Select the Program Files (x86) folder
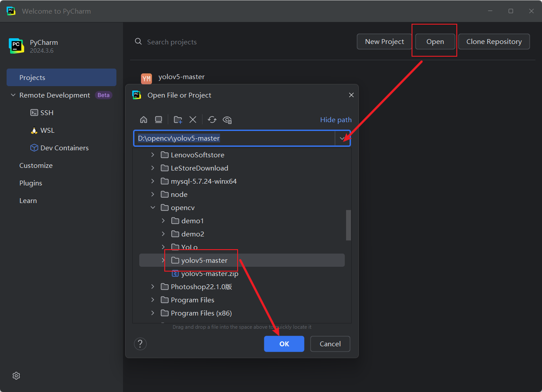Image resolution: width=542 pixels, height=392 pixels. (196, 313)
